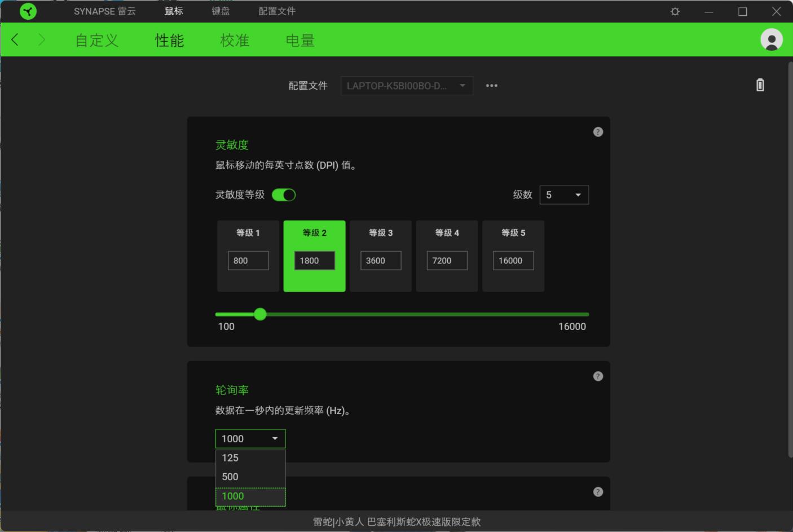Screen dimensions: 793x532
Task: Edit the 等级 3 DPI value field
Action: (380, 260)
